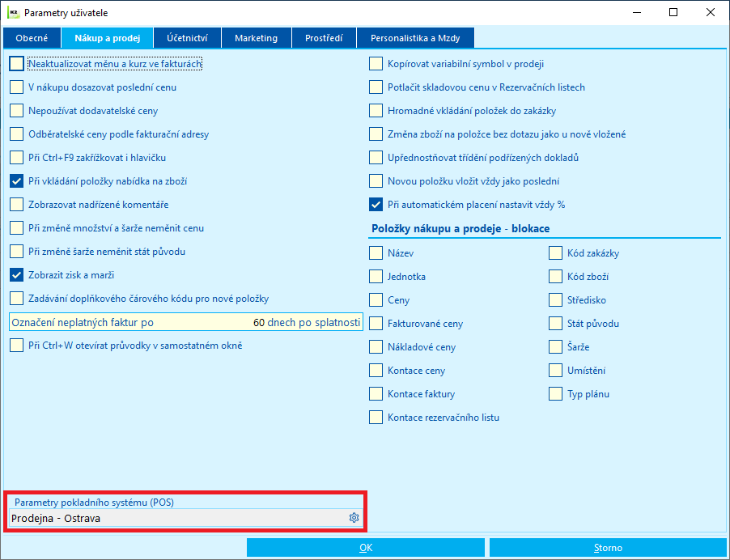Check the Název blocking checkbox
This screenshot has height=560, width=730.
click(376, 253)
